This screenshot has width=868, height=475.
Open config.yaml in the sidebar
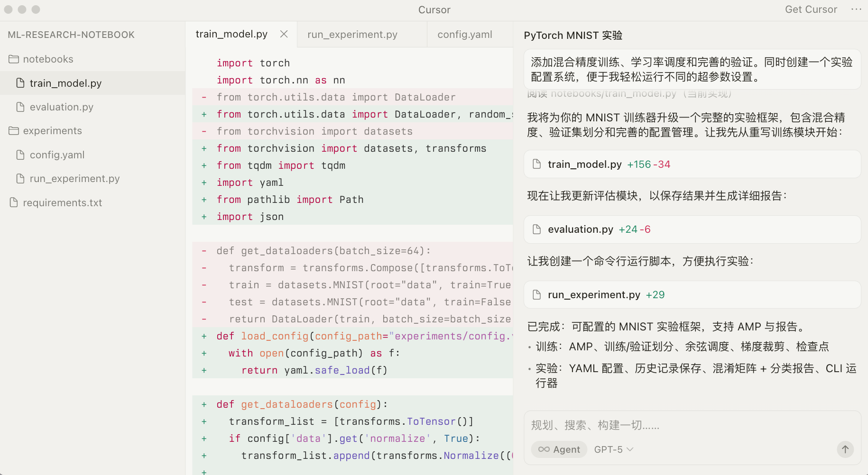(x=92, y=155)
